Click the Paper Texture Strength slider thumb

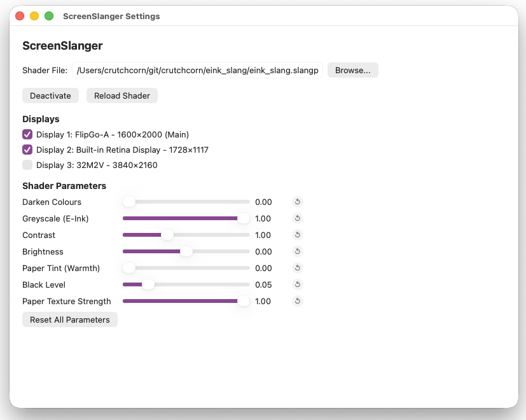click(x=243, y=301)
